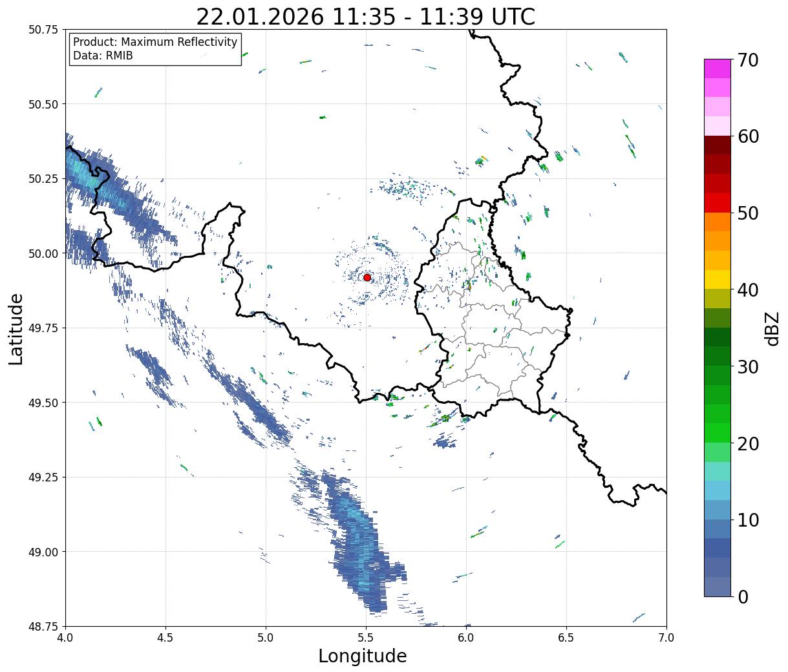Viewport: 788px width, 672px height.
Task: Click the latitude tick label 48.75
Action: click(43, 626)
